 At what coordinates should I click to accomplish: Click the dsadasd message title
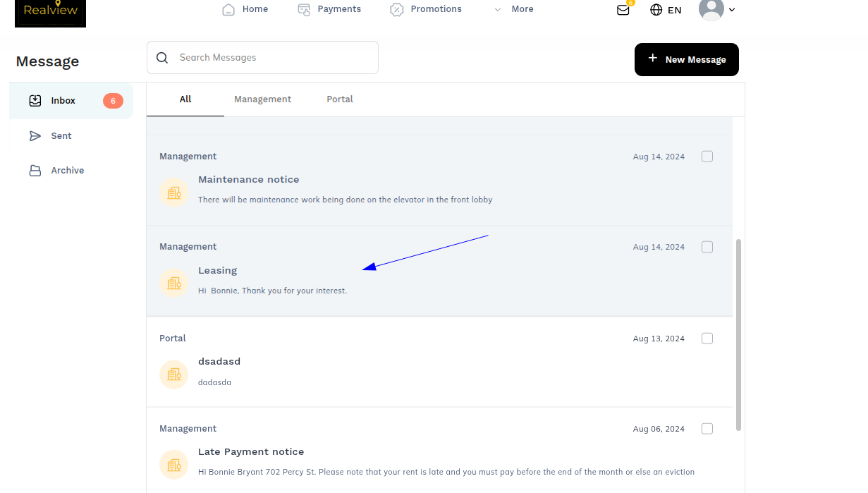pos(219,361)
